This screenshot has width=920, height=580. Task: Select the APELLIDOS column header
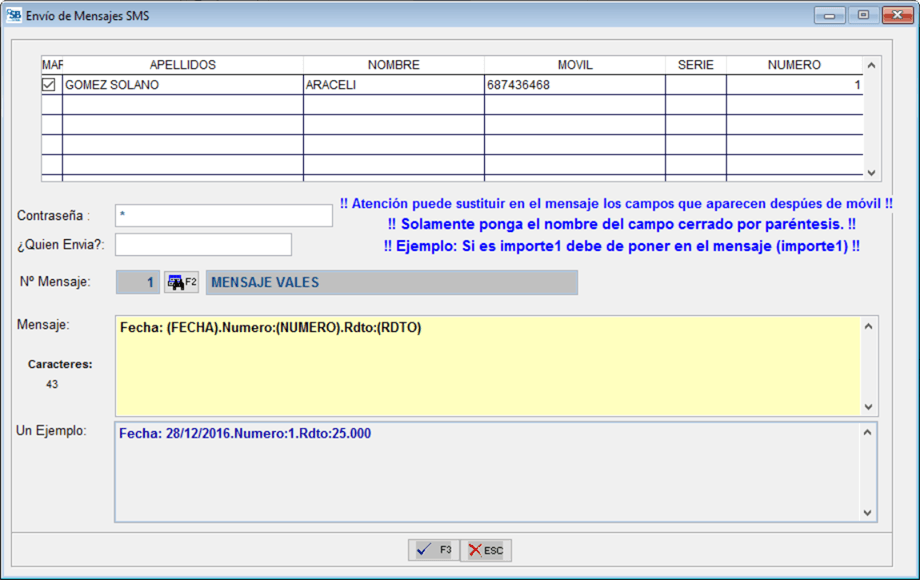point(180,64)
